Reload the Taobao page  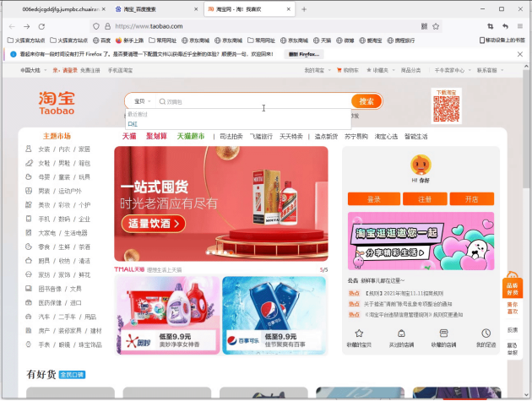[41, 26]
